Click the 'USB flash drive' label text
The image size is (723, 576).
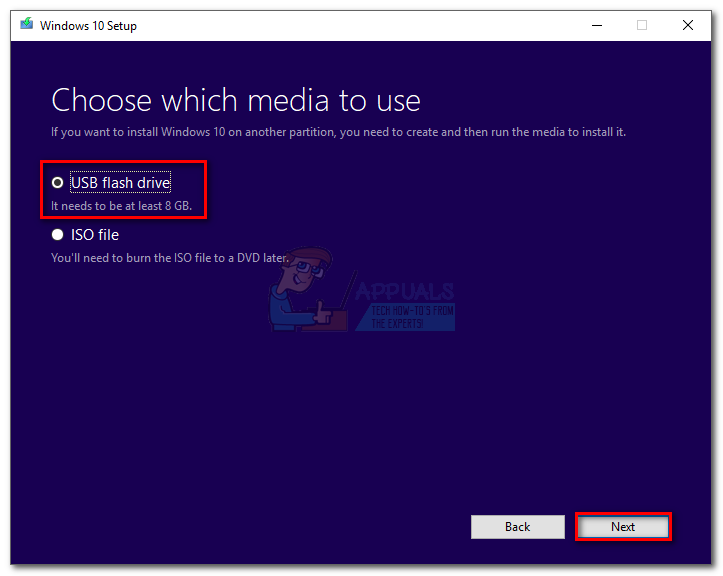pyautogui.click(x=121, y=183)
